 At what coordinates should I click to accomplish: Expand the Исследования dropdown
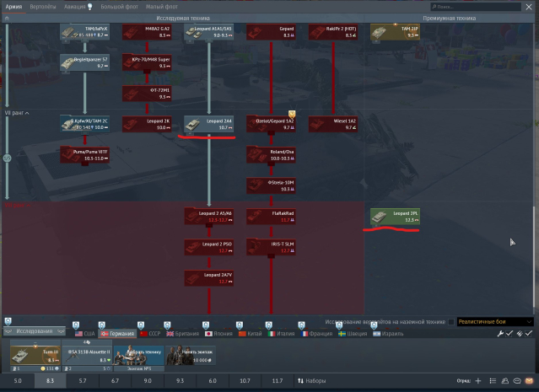(35, 332)
